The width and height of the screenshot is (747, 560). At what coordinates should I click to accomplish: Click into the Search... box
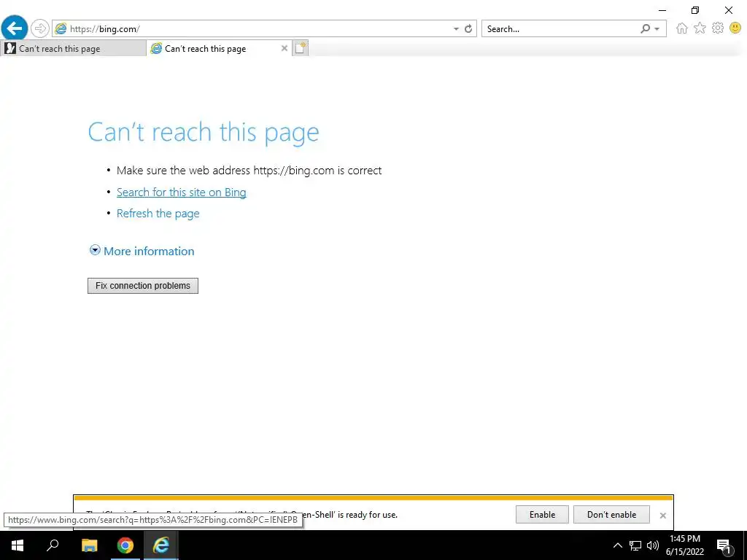coord(560,28)
